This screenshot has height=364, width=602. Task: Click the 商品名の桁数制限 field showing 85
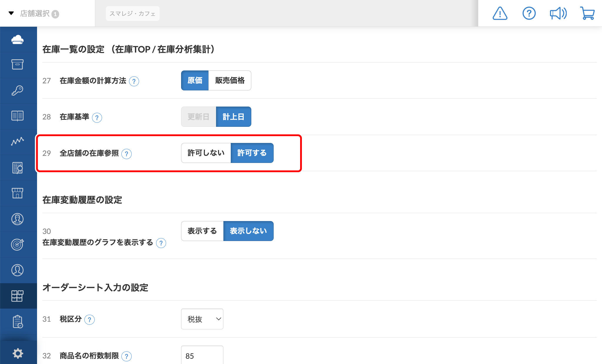[202, 355]
